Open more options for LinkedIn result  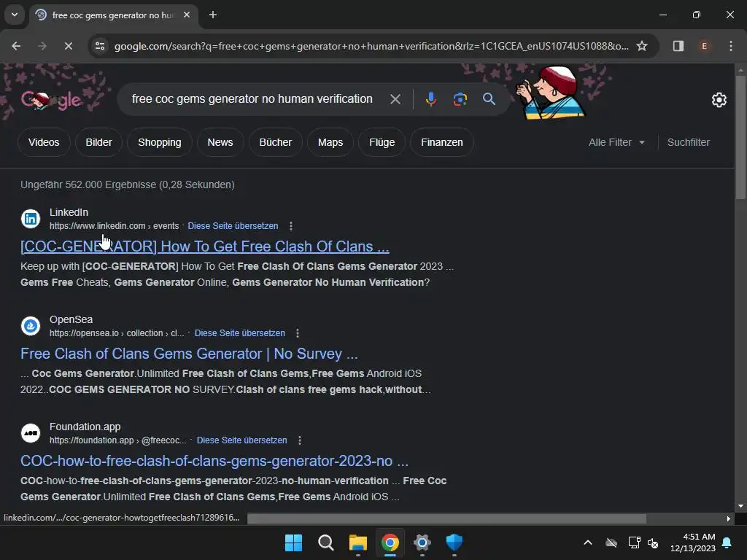point(291,226)
